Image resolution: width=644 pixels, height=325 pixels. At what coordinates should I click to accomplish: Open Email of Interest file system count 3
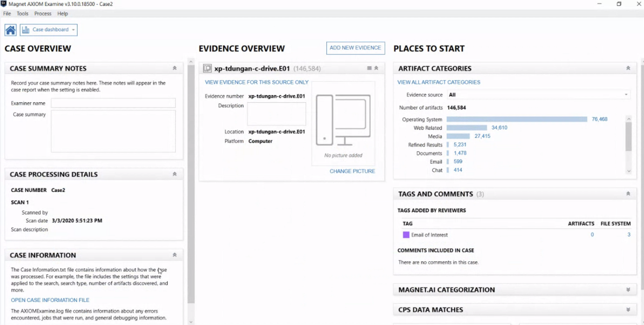[x=629, y=235]
